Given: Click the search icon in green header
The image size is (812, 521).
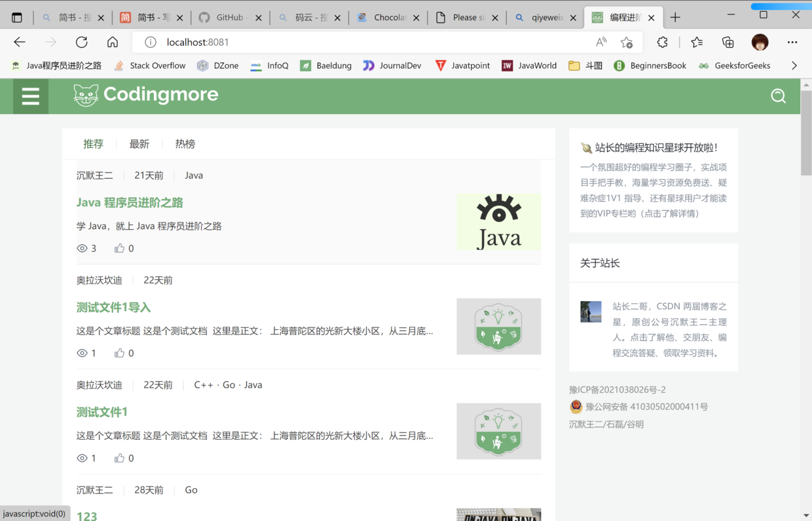Looking at the screenshot, I should 778,96.
